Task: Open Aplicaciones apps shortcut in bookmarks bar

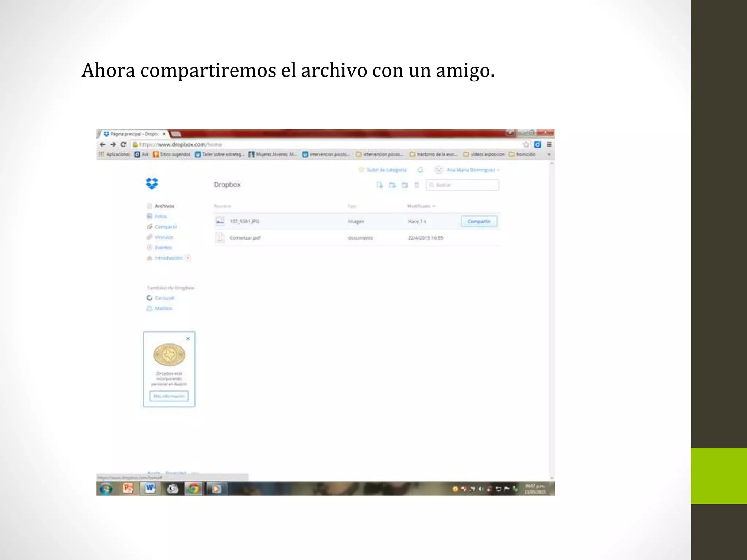Action: click(x=115, y=155)
